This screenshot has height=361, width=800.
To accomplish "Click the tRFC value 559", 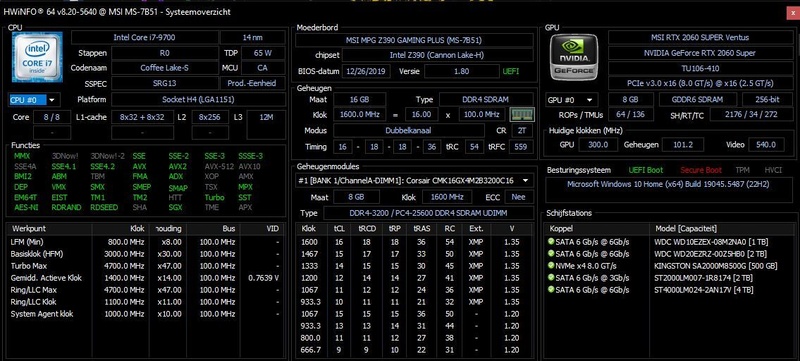I will (x=521, y=147).
